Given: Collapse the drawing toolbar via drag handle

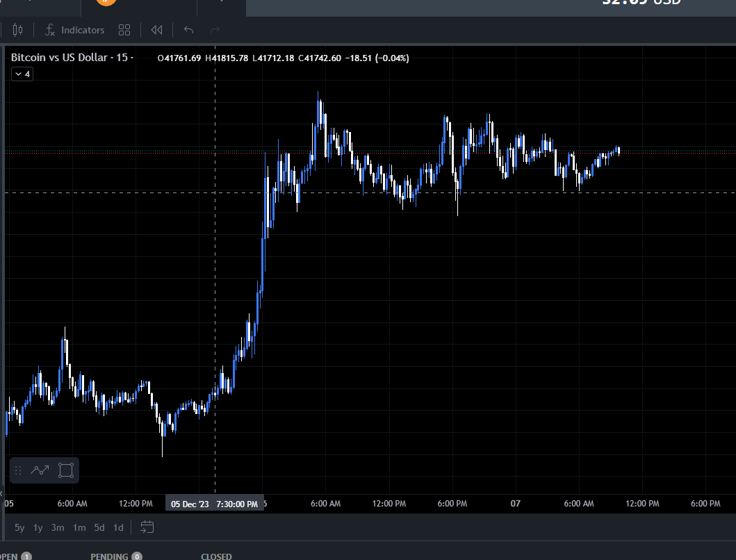Looking at the screenshot, I should pos(17,470).
